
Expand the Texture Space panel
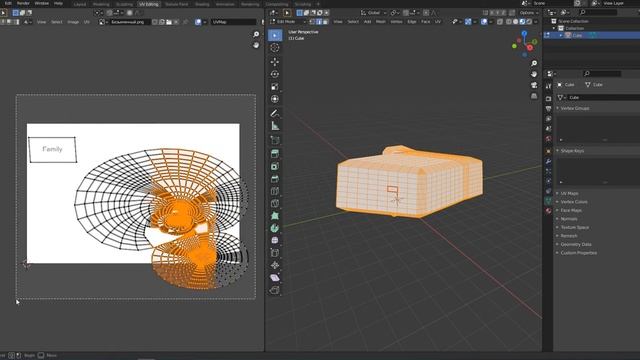pos(575,227)
